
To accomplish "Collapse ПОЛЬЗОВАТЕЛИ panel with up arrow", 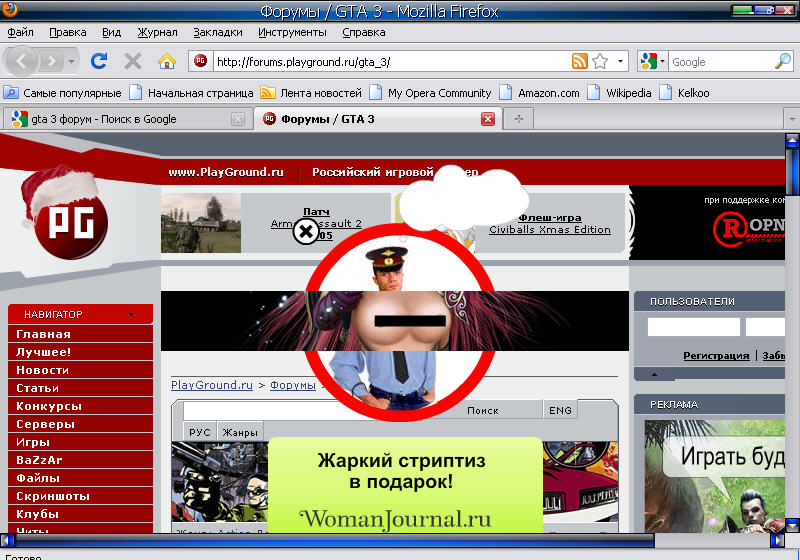I will (654, 374).
